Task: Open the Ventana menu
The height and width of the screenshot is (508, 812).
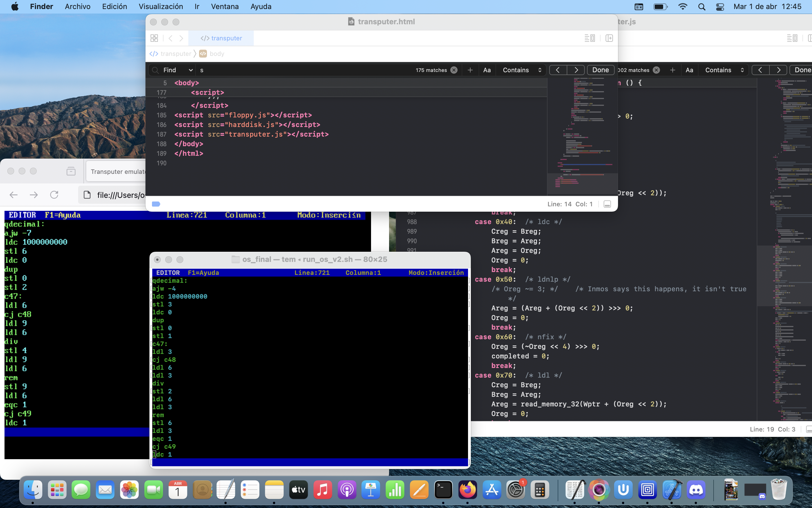Action: [x=225, y=6]
